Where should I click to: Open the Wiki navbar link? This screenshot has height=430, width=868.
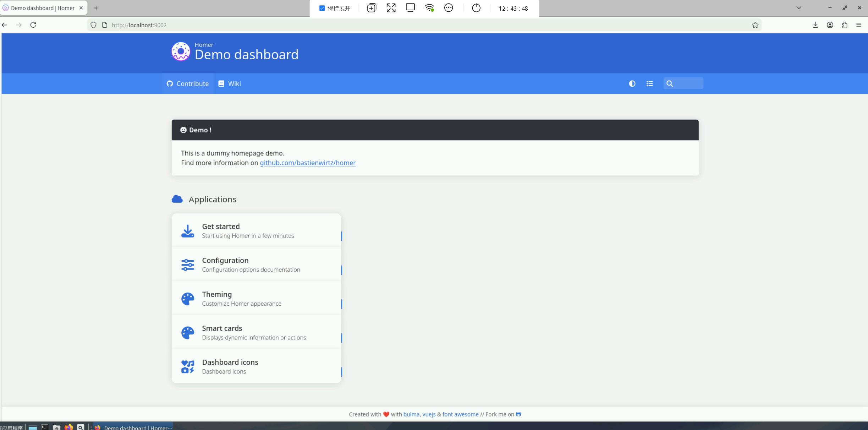(x=230, y=84)
